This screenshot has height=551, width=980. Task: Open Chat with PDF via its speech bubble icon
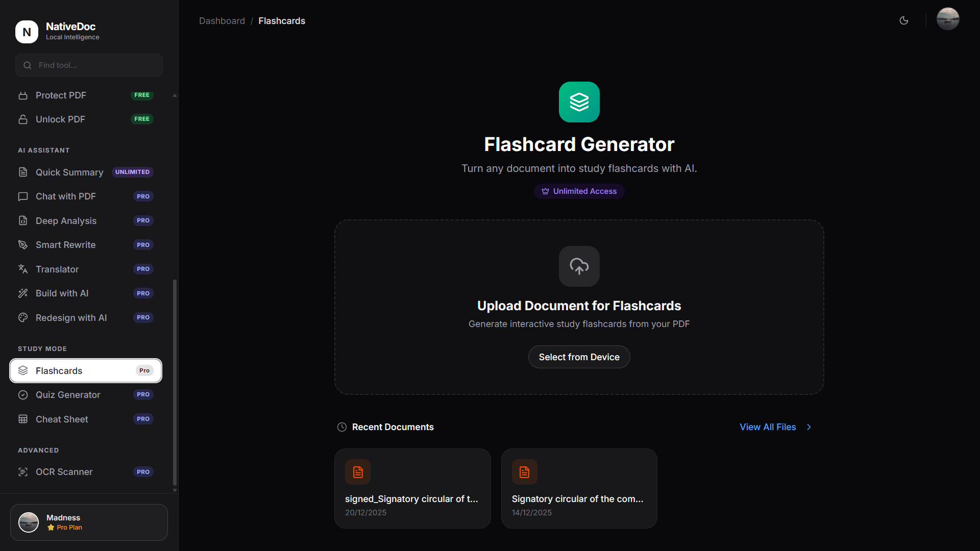(x=23, y=196)
